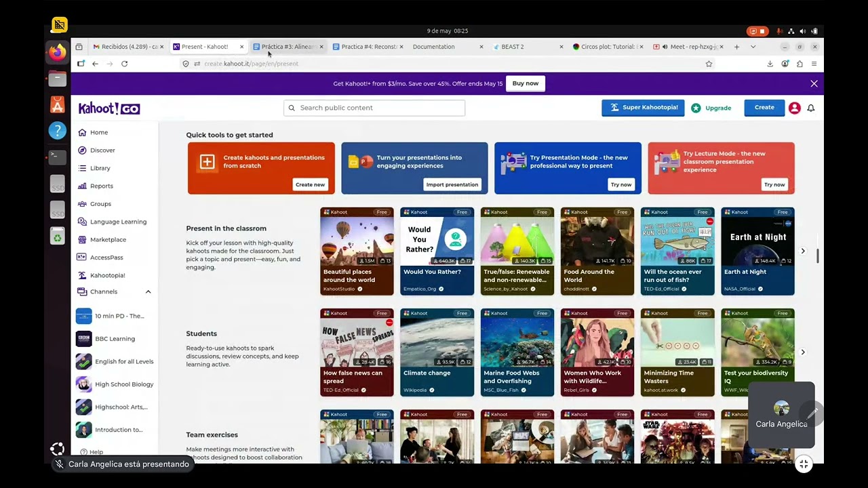
Task: Open the Earth at Night kahoot card
Action: (x=757, y=251)
